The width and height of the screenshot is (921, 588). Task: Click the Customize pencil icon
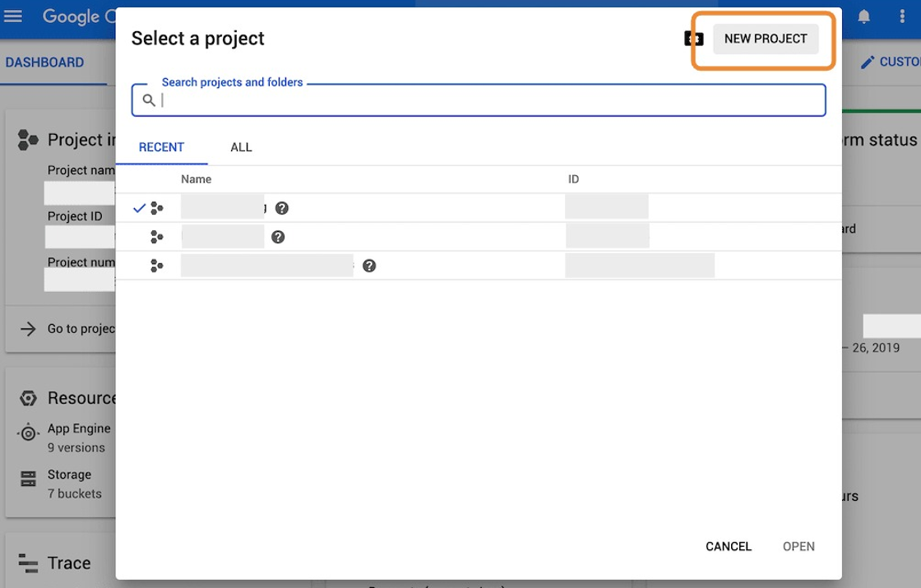tap(868, 63)
